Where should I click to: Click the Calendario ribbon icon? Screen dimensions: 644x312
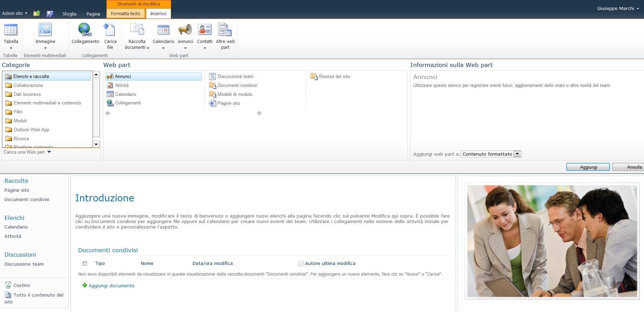pos(163,30)
